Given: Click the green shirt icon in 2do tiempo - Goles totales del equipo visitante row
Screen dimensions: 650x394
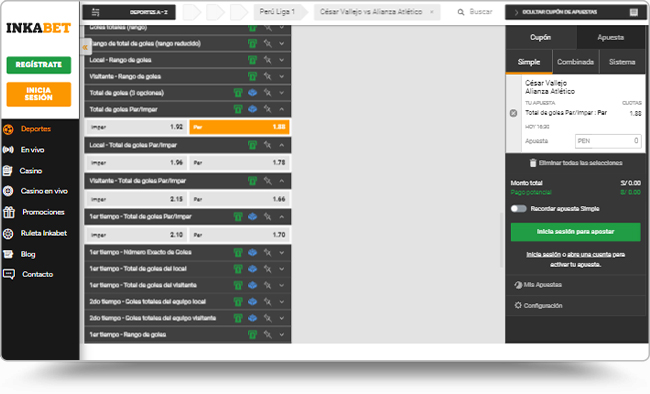Looking at the screenshot, I should pos(238,318).
